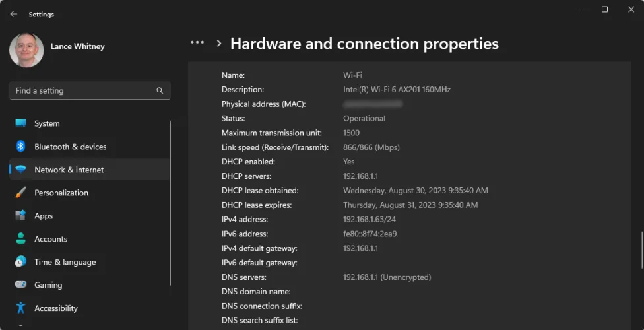Open the breadcrumb ellipsis menu
644x330 pixels.
[197, 43]
